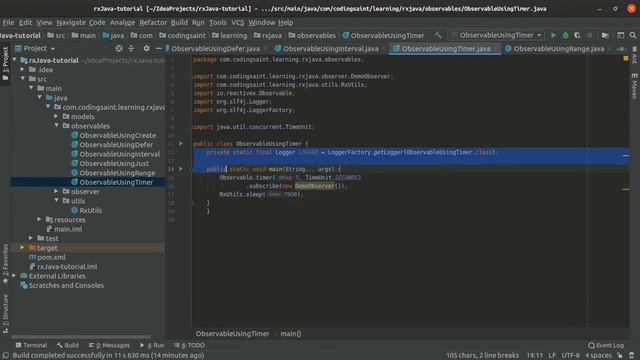
Task: Collapse the utils package
Action: pyautogui.click(x=56, y=201)
